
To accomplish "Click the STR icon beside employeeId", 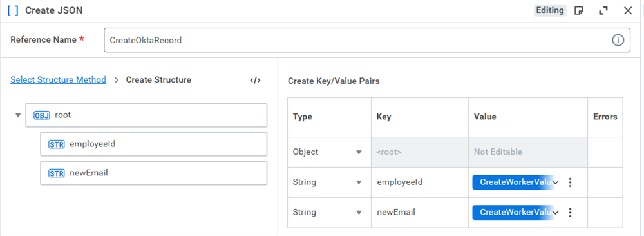I will 56,144.
